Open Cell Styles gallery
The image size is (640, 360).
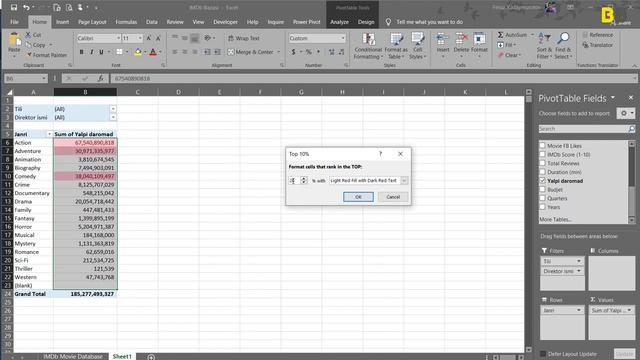point(417,46)
